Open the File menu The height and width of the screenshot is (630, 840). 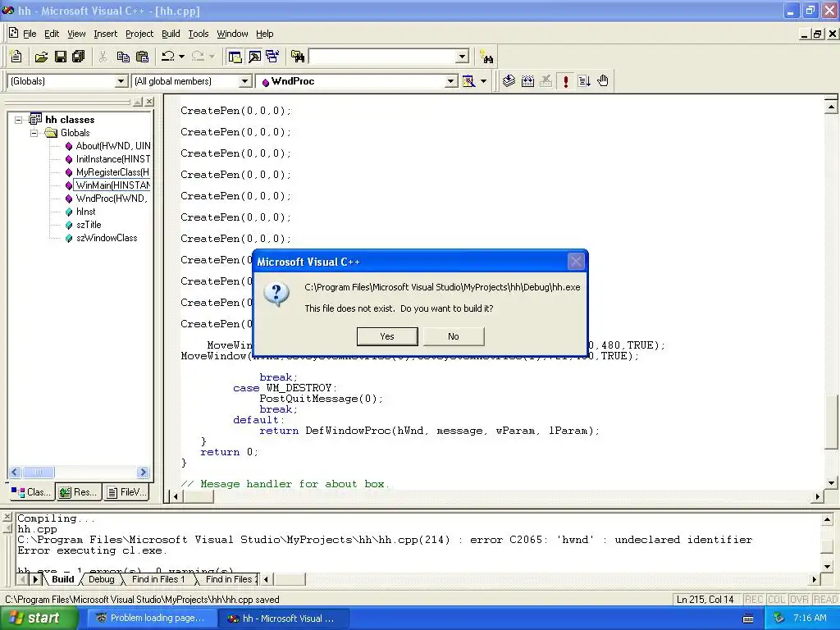(x=30, y=34)
